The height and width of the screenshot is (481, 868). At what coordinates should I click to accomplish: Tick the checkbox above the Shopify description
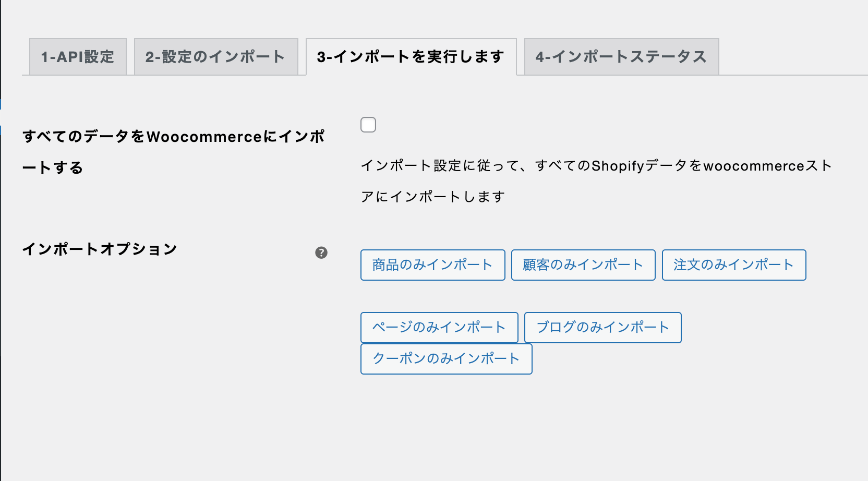click(x=368, y=125)
